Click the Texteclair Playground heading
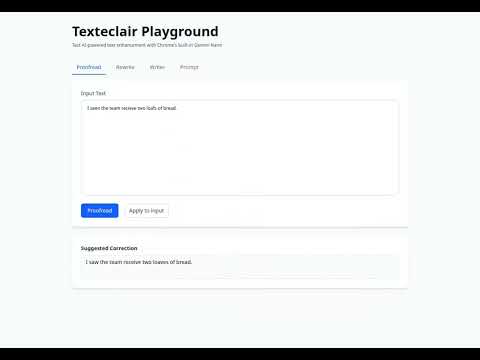 coord(145,32)
